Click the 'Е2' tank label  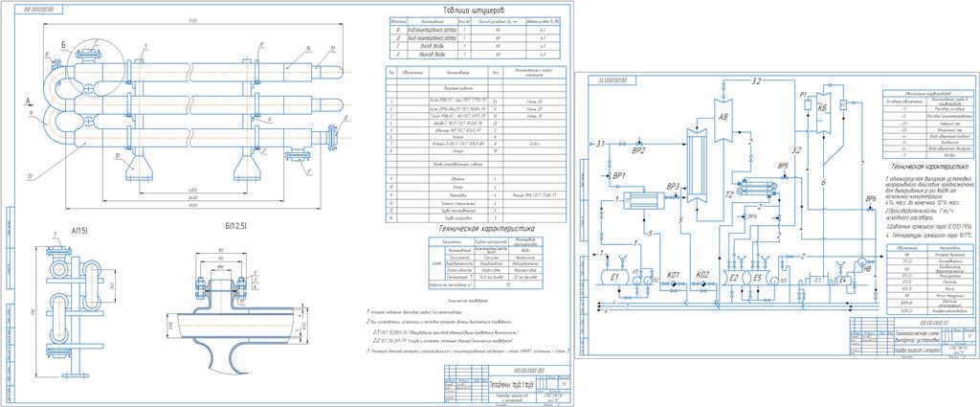tap(736, 276)
